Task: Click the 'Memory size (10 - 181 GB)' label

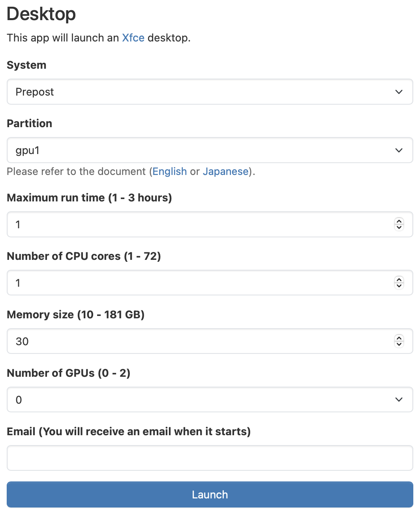Action: coord(76,315)
